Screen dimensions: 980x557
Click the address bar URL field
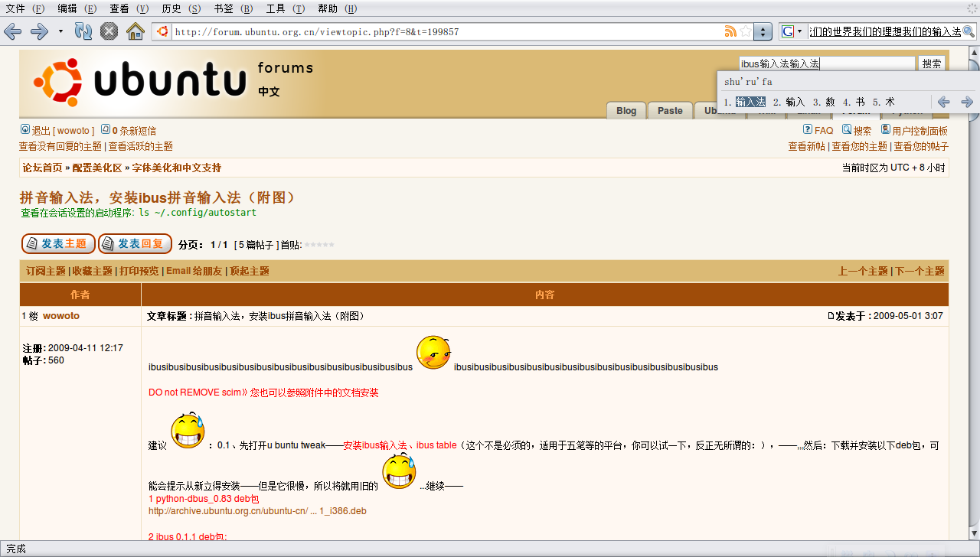(448, 31)
